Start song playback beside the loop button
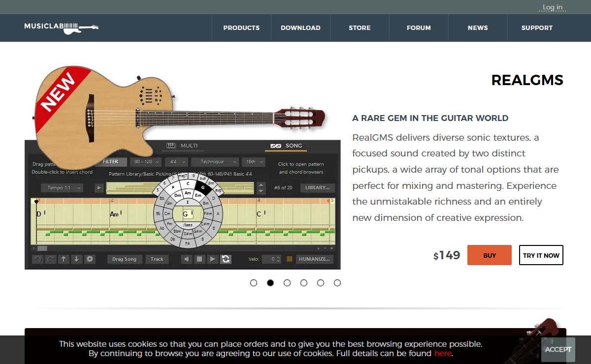 tap(212, 259)
